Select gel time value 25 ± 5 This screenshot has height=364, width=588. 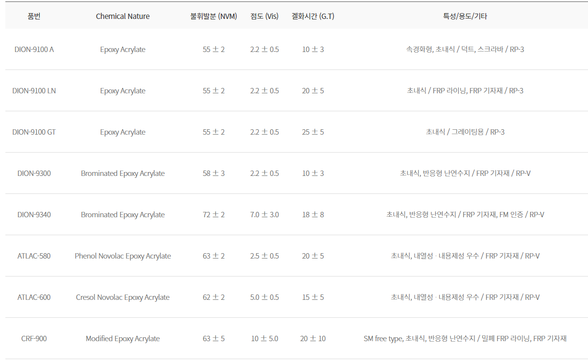pos(313,132)
